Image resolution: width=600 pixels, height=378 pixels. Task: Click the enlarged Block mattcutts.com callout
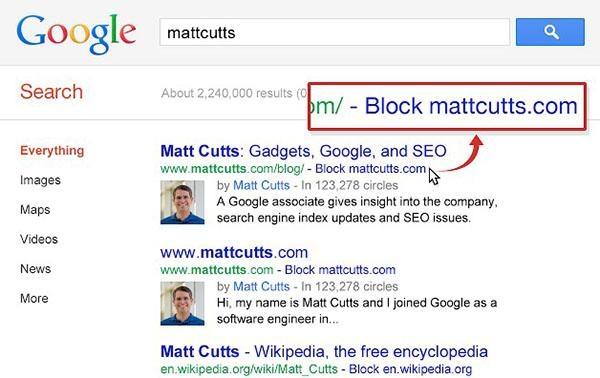(x=447, y=106)
